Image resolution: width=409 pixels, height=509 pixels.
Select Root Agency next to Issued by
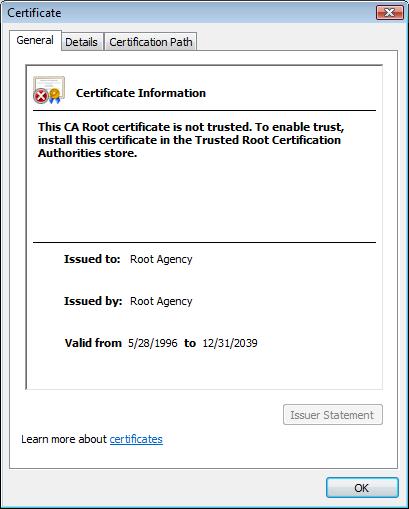(161, 301)
